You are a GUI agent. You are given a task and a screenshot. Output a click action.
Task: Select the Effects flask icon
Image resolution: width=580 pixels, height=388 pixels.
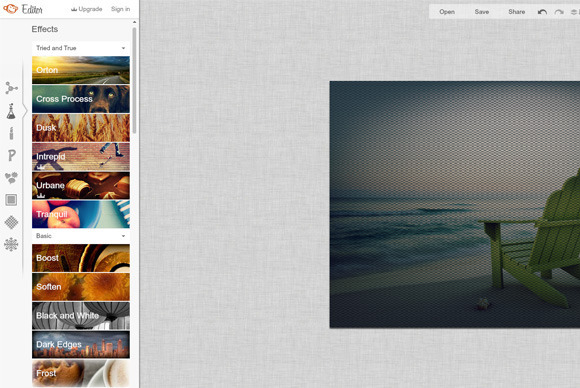click(11, 111)
